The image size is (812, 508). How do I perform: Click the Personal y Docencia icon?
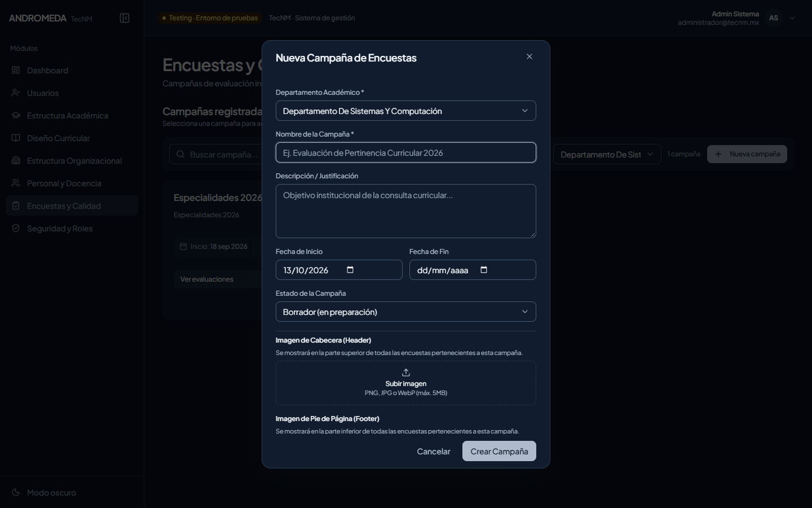16,183
